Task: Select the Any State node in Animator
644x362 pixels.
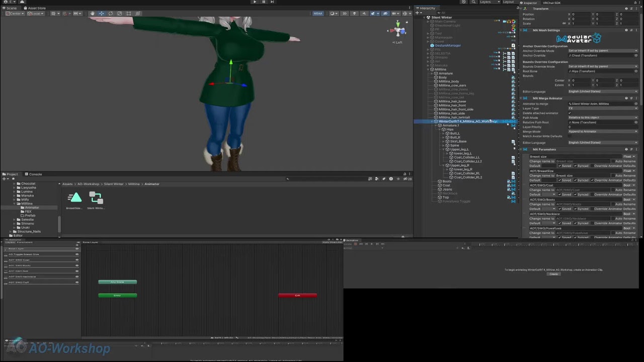Action: (117, 282)
